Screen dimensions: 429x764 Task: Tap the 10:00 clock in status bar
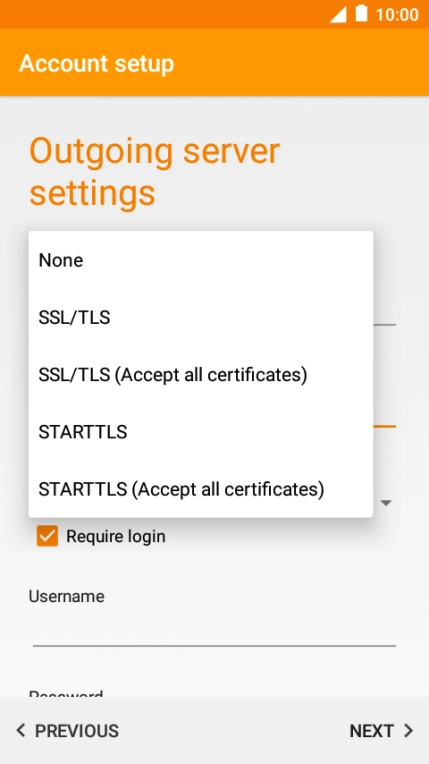[397, 15]
